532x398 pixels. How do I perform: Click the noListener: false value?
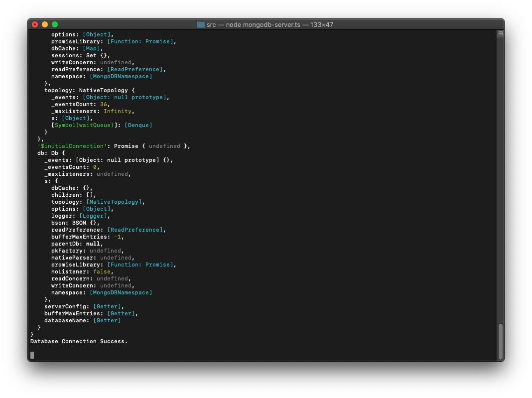pos(102,271)
